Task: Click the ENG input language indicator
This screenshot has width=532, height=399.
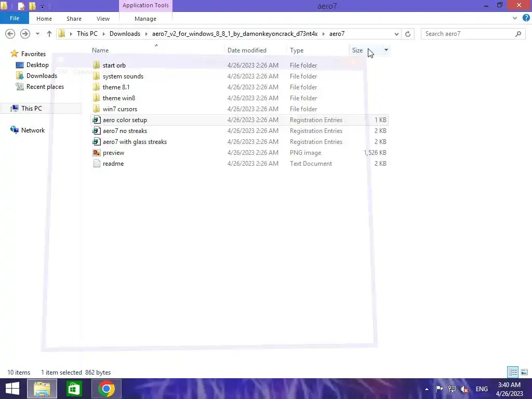Action: (482, 389)
